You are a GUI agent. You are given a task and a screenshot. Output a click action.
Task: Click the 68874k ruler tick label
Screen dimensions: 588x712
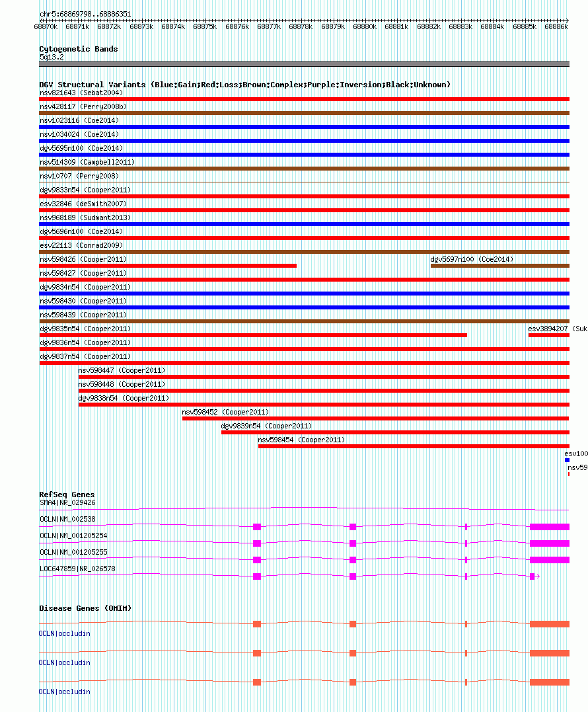tap(173, 27)
